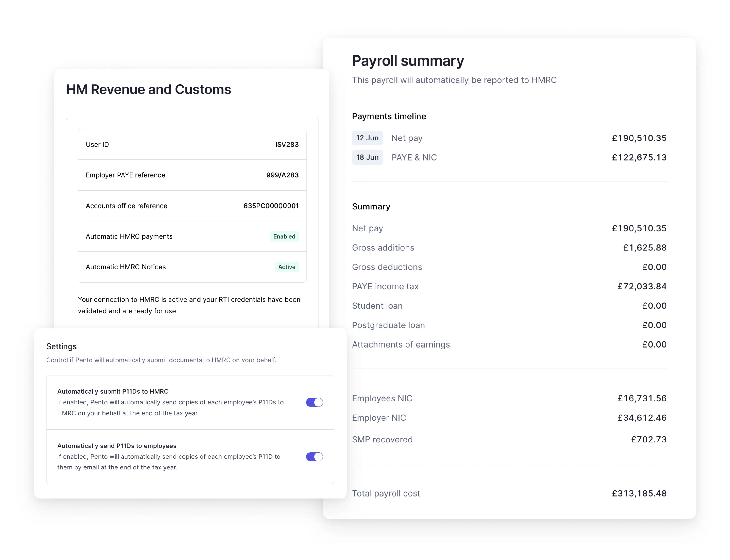730x560 pixels.
Task: Click the Payments timeline heading
Action: pos(389,116)
